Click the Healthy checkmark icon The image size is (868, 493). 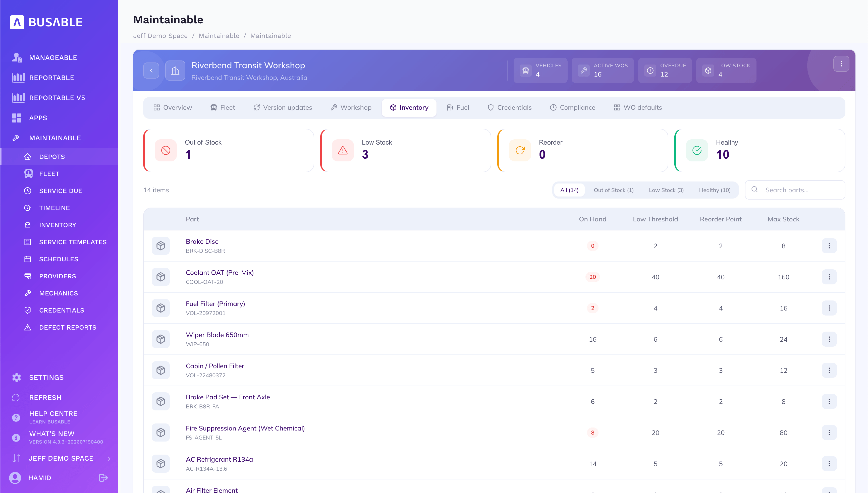pyautogui.click(x=697, y=150)
